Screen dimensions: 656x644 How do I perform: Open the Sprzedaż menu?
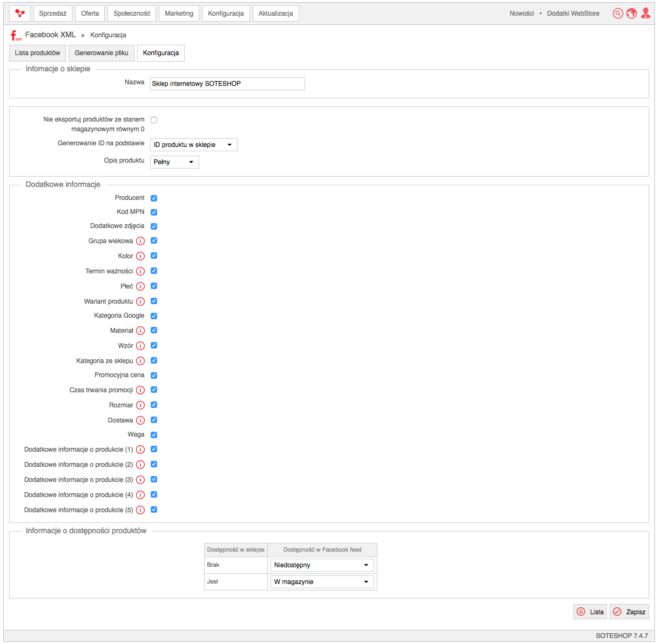click(53, 14)
